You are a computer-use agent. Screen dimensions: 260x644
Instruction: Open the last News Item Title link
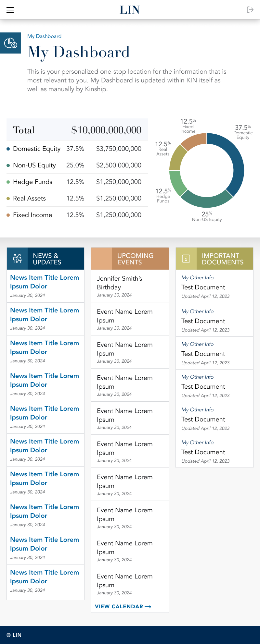(45, 577)
